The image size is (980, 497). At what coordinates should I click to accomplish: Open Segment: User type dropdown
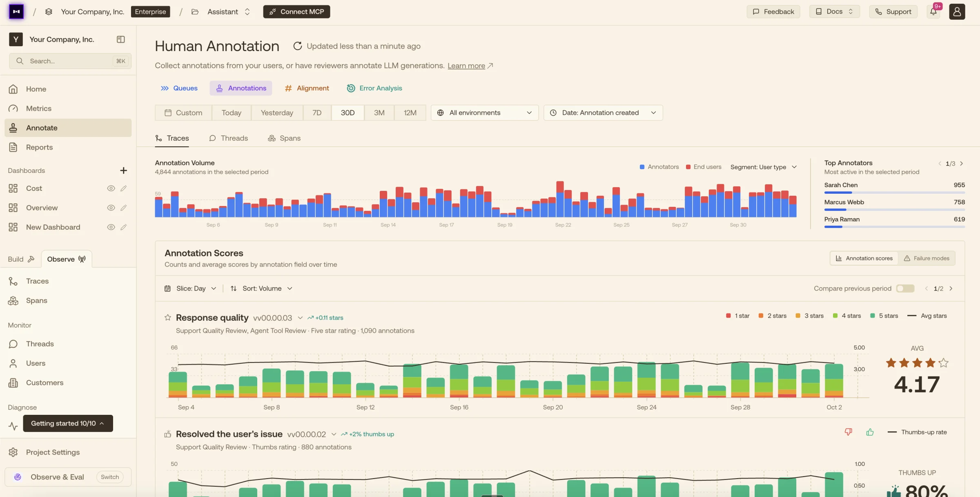pos(764,167)
